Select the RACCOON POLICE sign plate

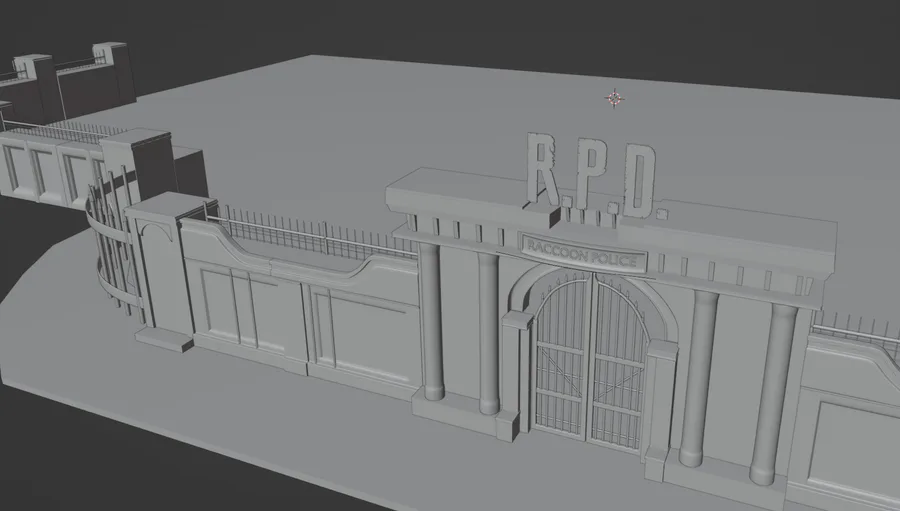click(x=583, y=253)
